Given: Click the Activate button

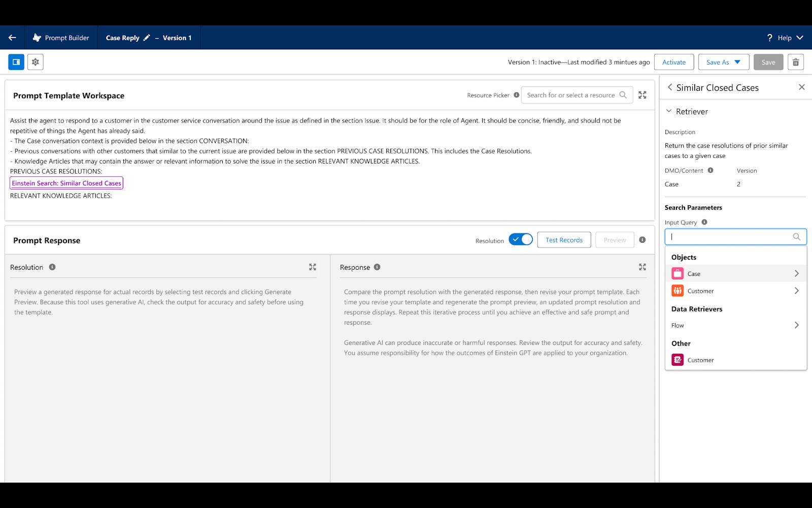Looking at the screenshot, I should pos(674,62).
